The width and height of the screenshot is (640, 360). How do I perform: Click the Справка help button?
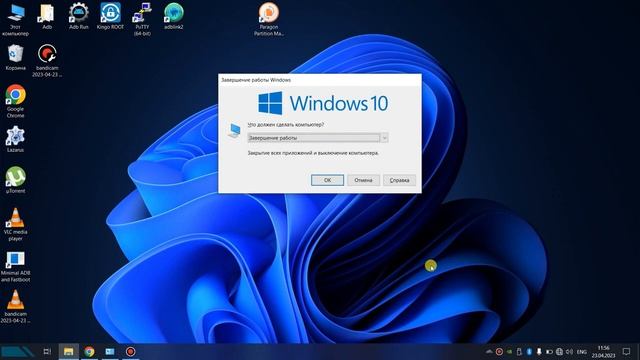399,180
